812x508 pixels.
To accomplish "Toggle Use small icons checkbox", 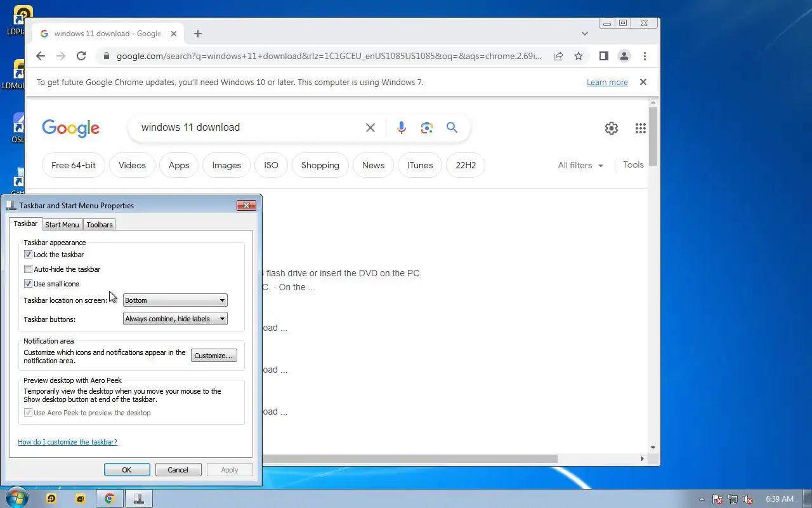I will (x=28, y=284).
